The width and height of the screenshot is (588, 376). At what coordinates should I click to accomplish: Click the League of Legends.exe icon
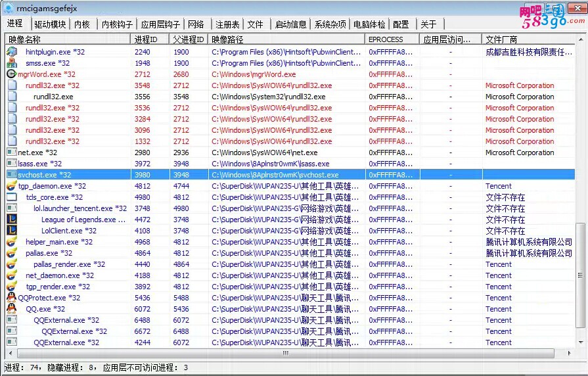pyautogui.click(x=12, y=220)
